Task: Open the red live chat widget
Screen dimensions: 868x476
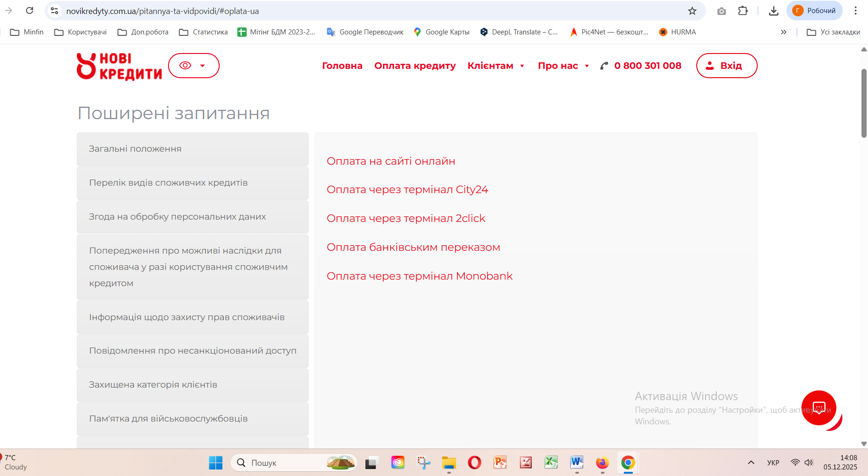Action: (819, 408)
